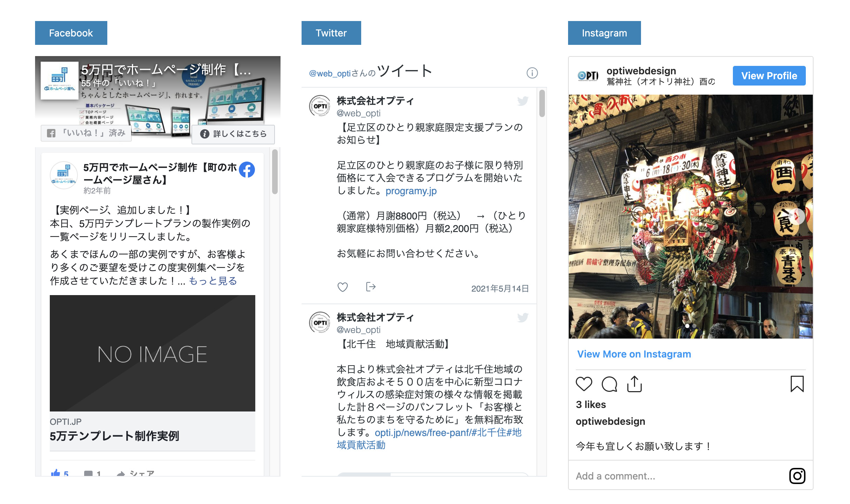Click the @web_opti handle on first tweet
850x504 pixels.
click(x=358, y=113)
